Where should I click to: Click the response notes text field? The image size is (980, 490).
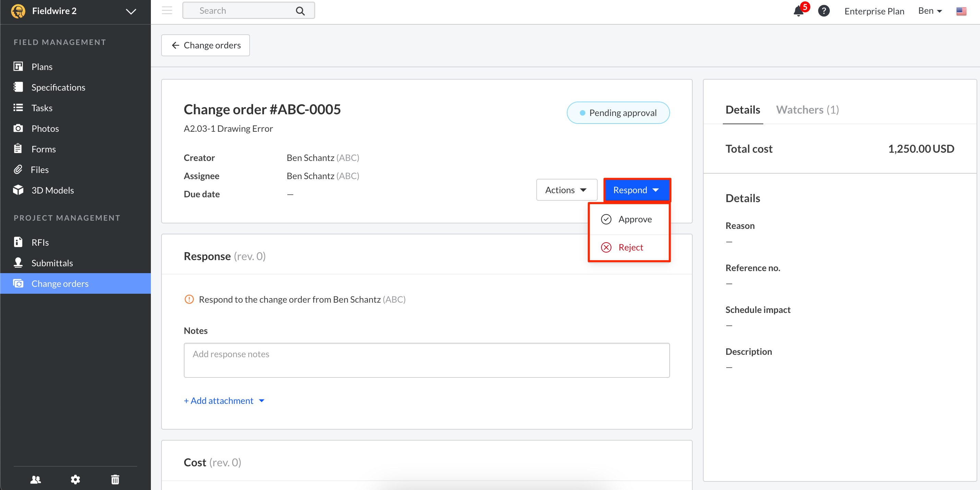click(426, 360)
